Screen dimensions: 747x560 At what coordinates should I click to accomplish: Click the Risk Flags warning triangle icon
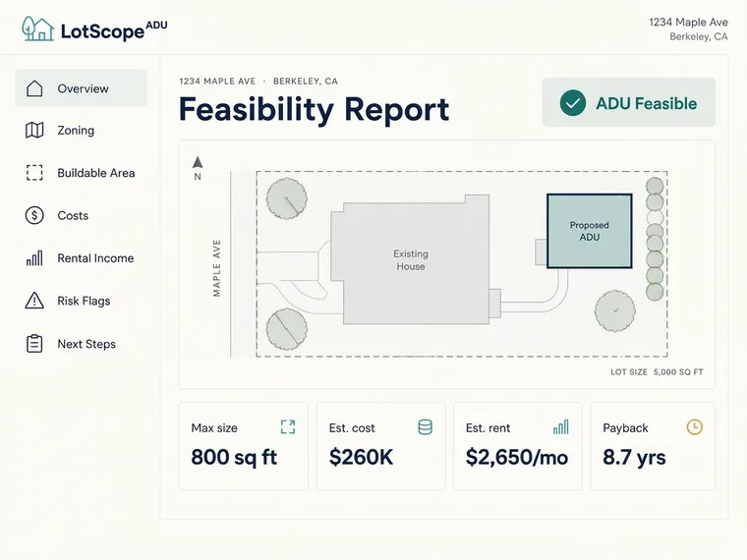coord(34,301)
